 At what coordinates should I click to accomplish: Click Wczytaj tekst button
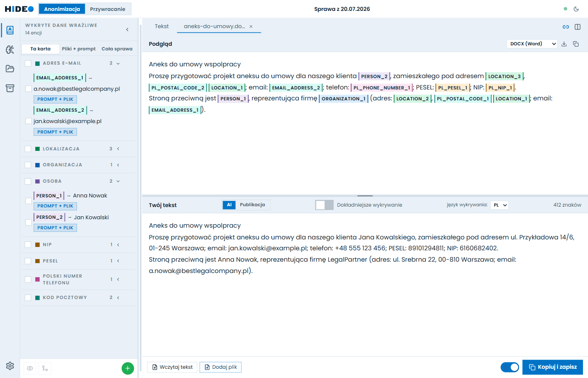[x=172, y=367]
